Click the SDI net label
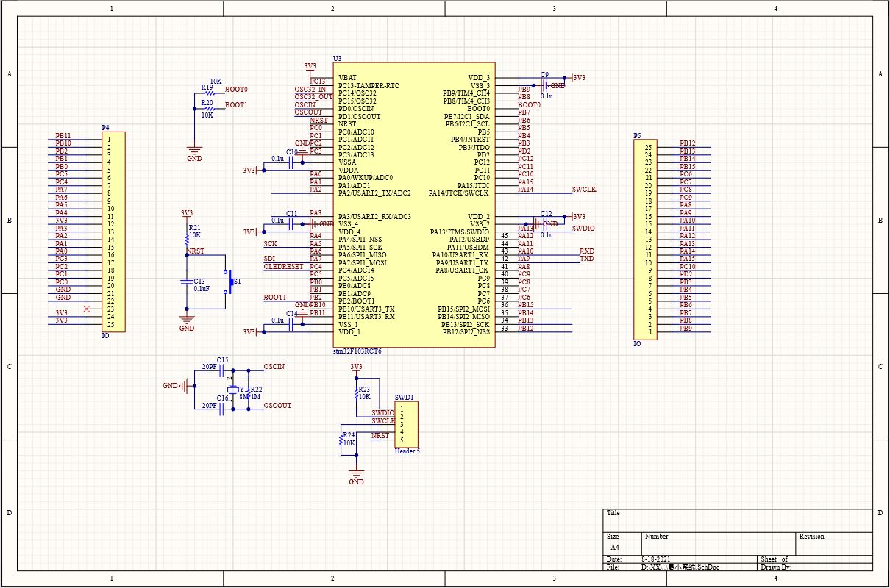Screen dimensions: 890x588 click(x=269, y=259)
